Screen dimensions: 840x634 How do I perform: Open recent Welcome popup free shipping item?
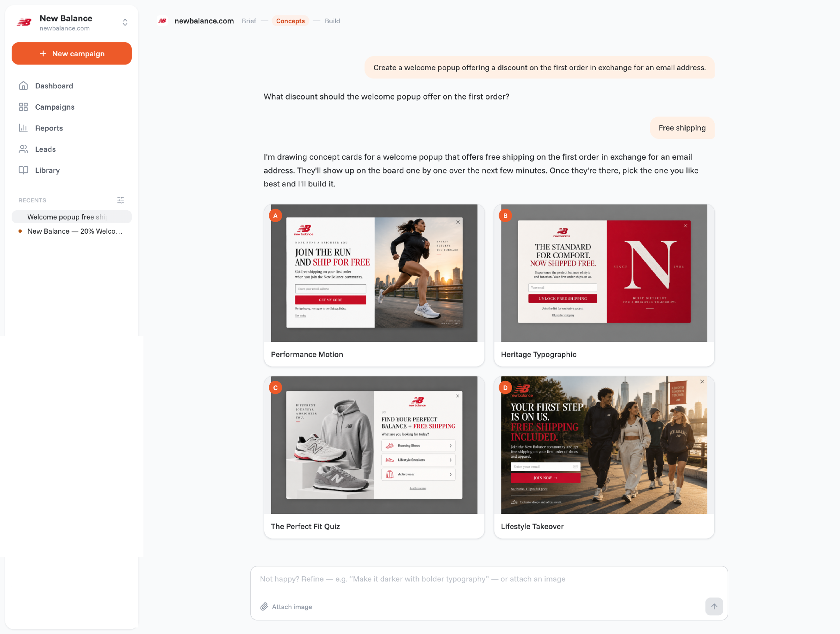click(x=72, y=217)
